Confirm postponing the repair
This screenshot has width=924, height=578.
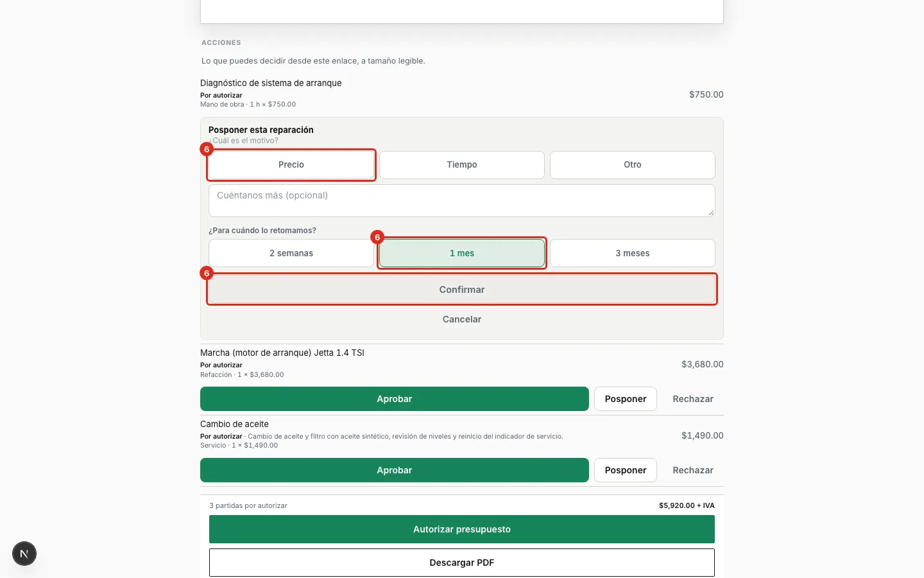462,290
